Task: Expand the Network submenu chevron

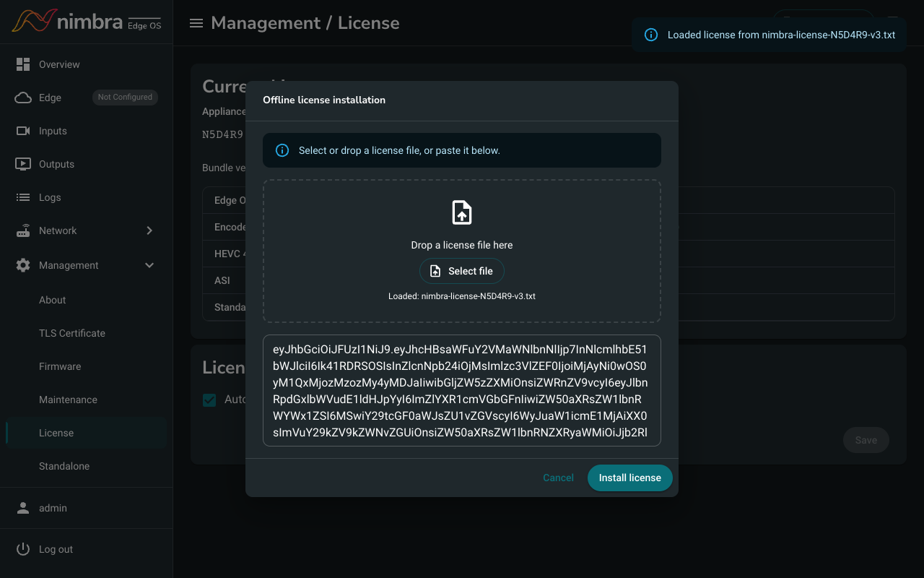Action: tap(149, 230)
